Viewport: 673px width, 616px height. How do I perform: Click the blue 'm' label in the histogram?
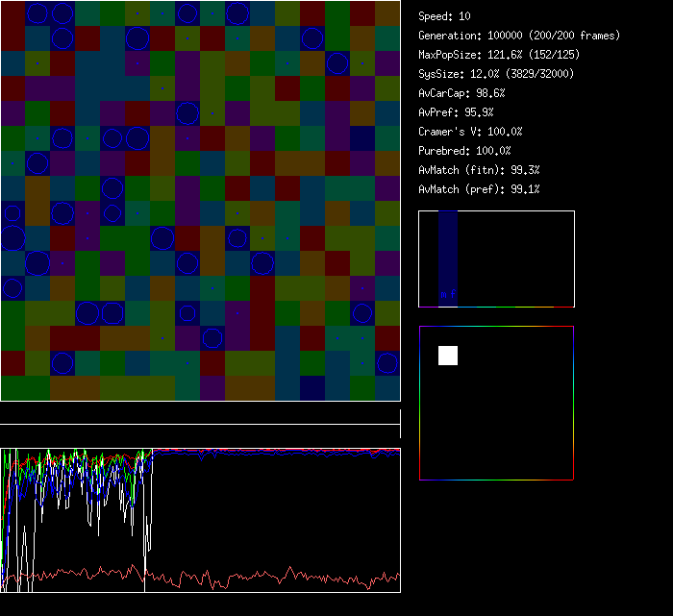[x=443, y=294]
